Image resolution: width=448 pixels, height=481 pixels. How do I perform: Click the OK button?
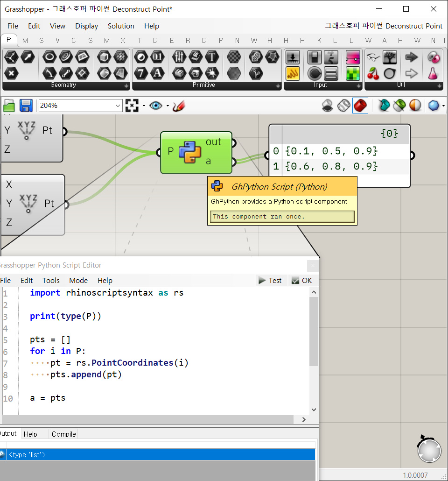click(302, 280)
